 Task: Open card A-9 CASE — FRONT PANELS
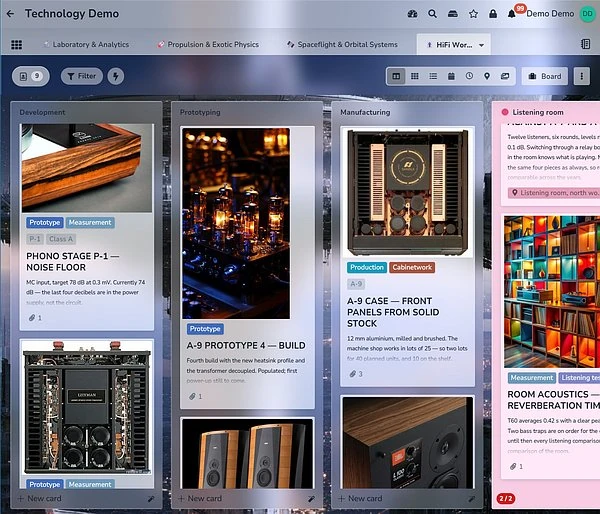(x=393, y=312)
